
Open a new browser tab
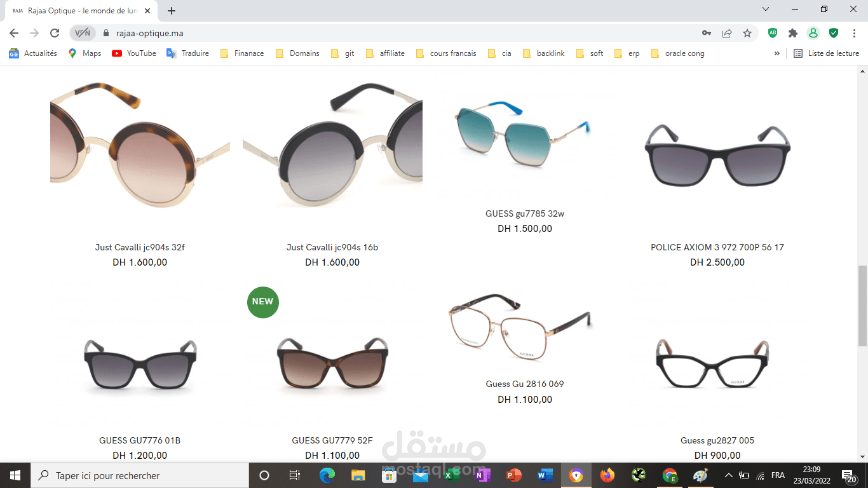pyautogui.click(x=172, y=10)
